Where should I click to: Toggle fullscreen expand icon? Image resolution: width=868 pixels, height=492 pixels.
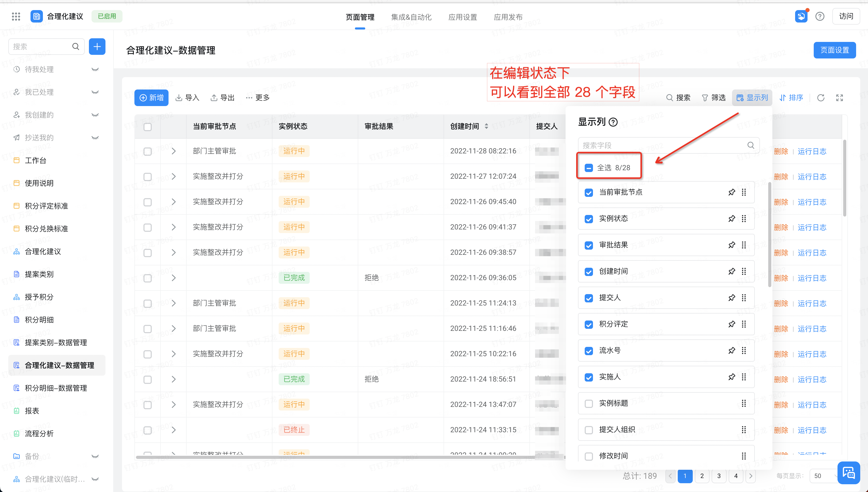click(x=840, y=98)
